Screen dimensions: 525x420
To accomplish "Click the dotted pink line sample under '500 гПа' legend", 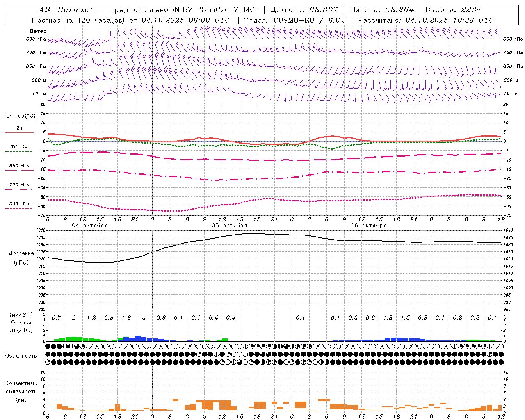I will [x=18, y=208].
